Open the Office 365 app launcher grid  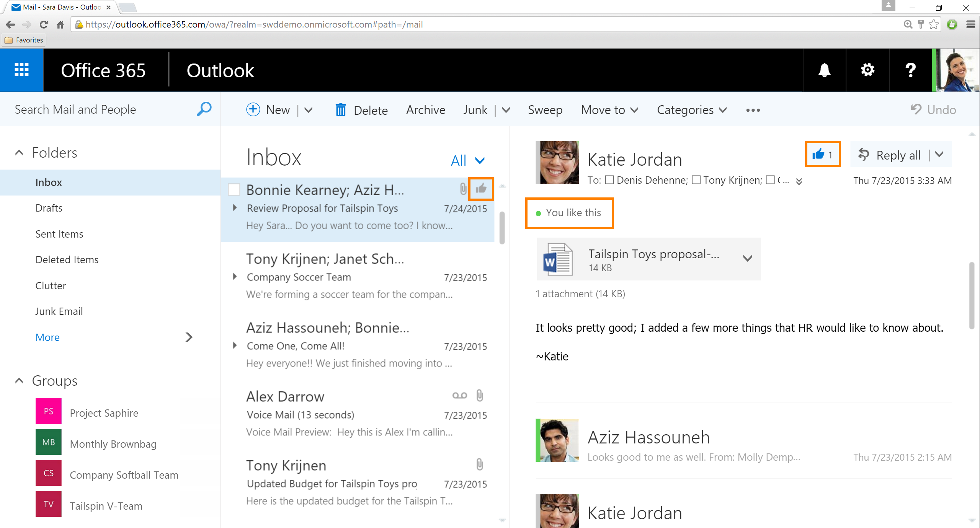pos(21,70)
